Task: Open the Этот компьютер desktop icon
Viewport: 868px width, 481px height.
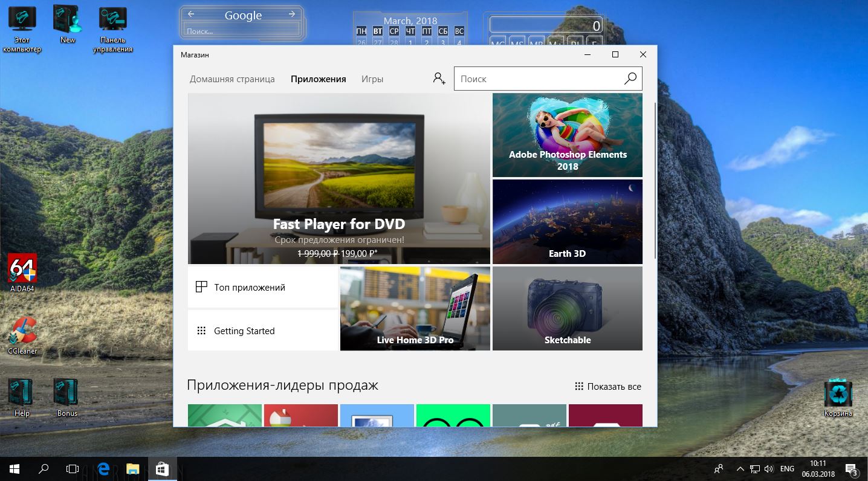Action: [22, 29]
